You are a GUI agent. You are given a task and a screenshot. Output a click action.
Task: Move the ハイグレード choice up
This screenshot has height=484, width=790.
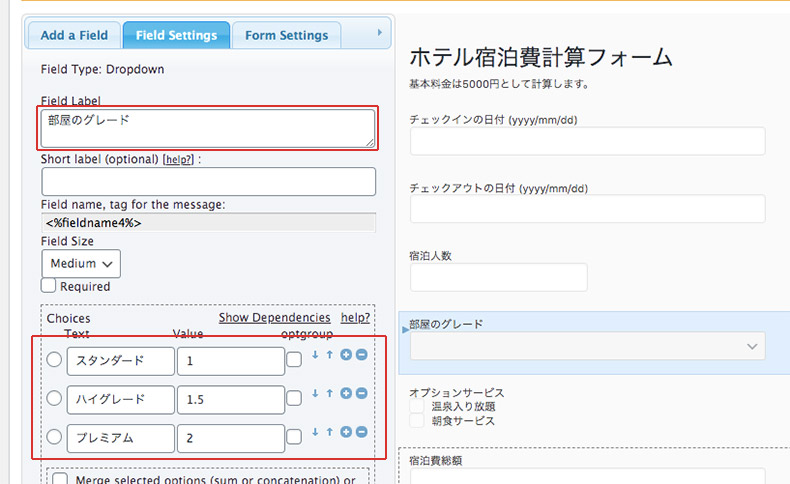330,393
